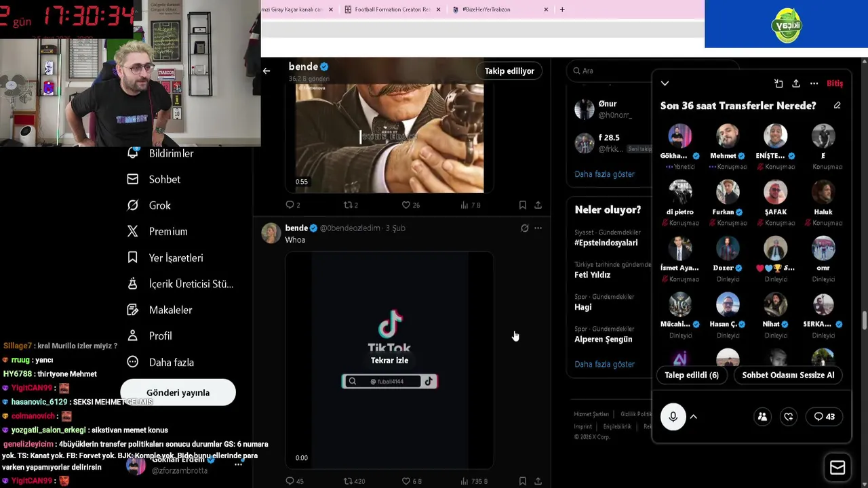Image resolution: width=868 pixels, height=488 pixels.
Task: Open the Whoa post three-dot menu
Action: [538, 228]
